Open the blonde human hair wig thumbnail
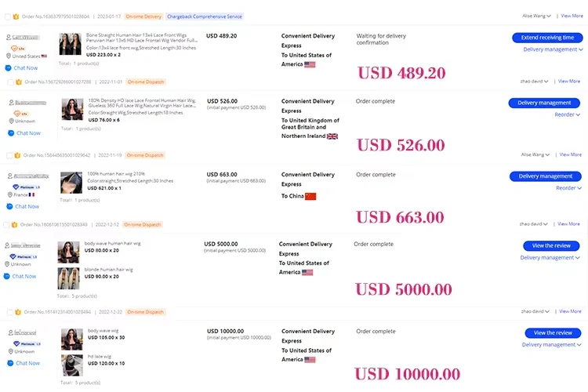The image size is (588, 392). click(x=69, y=278)
